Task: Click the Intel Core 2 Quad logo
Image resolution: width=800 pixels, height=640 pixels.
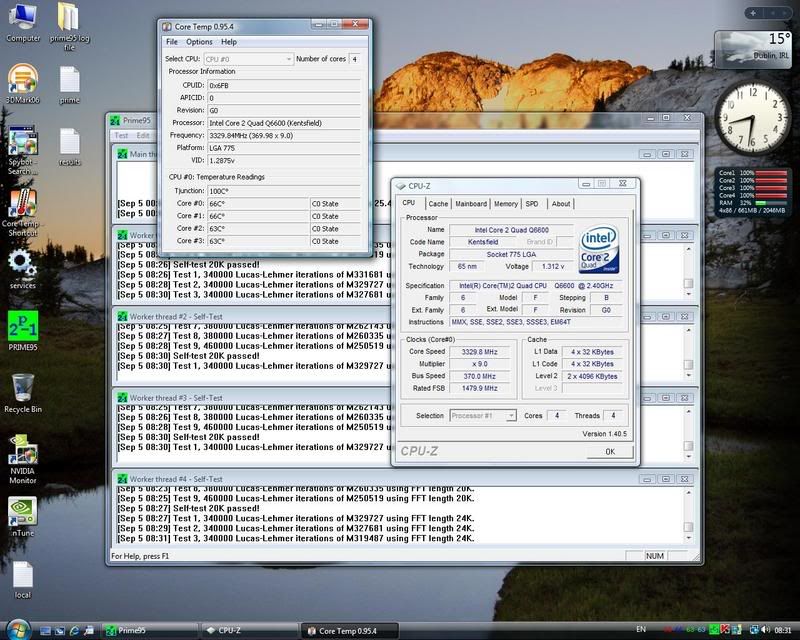Action: 599,249
